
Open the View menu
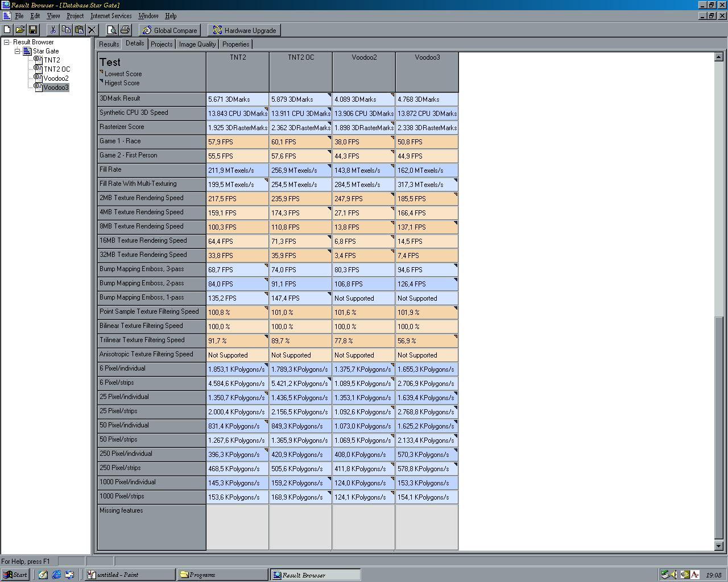53,16
